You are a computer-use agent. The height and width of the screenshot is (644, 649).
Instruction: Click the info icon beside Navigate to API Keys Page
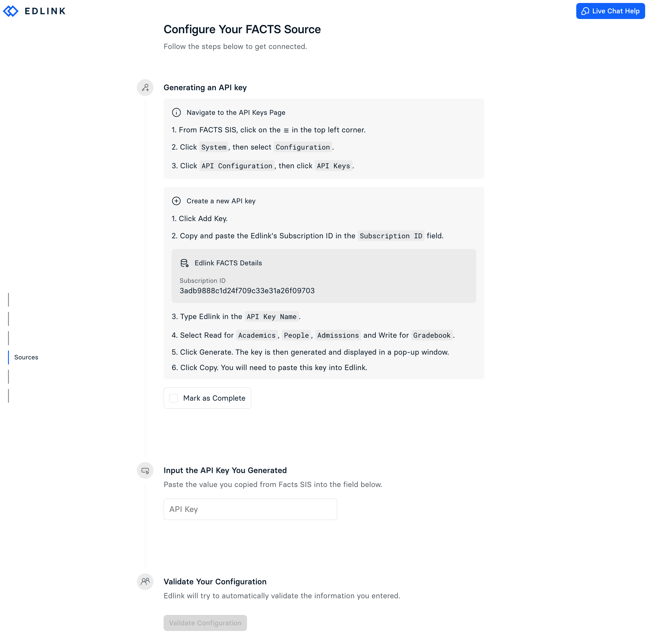176,112
